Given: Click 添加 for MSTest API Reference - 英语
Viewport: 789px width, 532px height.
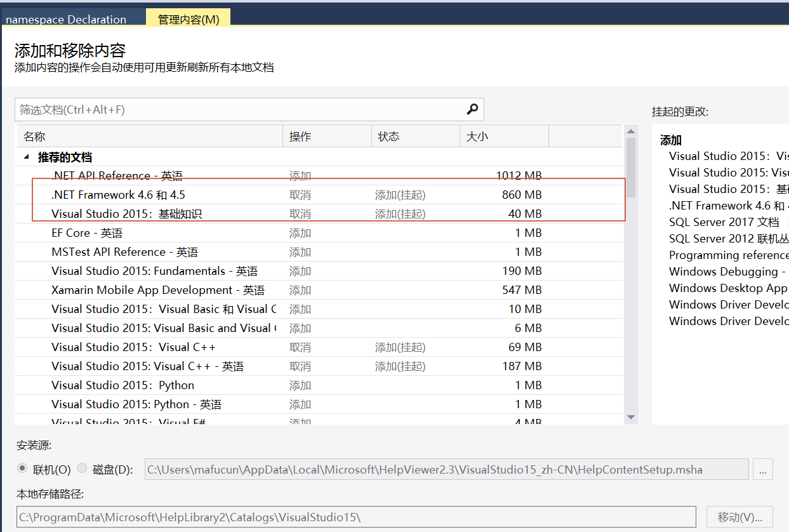Looking at the screenshot, I should pos(300,252).
